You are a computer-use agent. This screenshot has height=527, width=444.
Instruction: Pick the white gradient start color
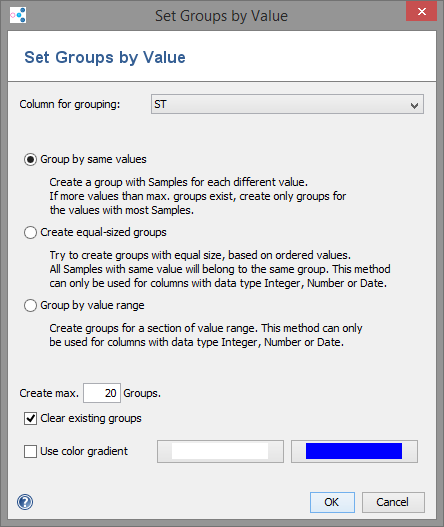pyautogui.click(x=220, y=451)
